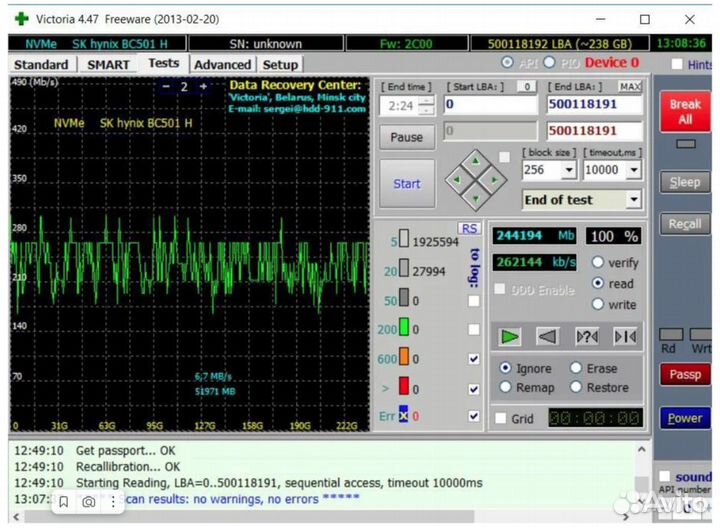The image size is (720, 528).
Task: Click the plus icon above the graph
Action: [x=204, y=87]
